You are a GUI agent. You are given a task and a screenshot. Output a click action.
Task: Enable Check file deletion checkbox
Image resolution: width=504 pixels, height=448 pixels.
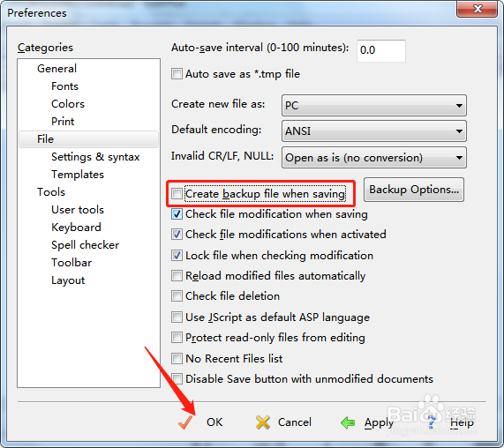(x=177, y=295)
